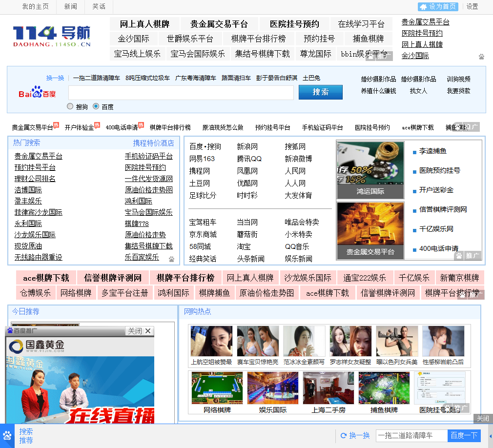Click the 换一换 refresh icon at bottom

pyautogui.click(x=344, y=435)
